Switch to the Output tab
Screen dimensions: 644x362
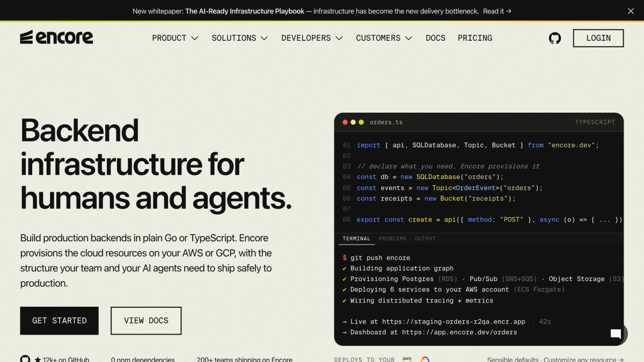tap(425, 239)
